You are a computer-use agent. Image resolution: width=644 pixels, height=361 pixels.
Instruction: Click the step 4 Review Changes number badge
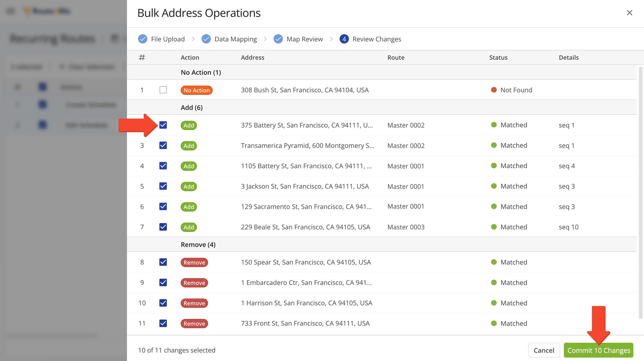pos(344,39)
